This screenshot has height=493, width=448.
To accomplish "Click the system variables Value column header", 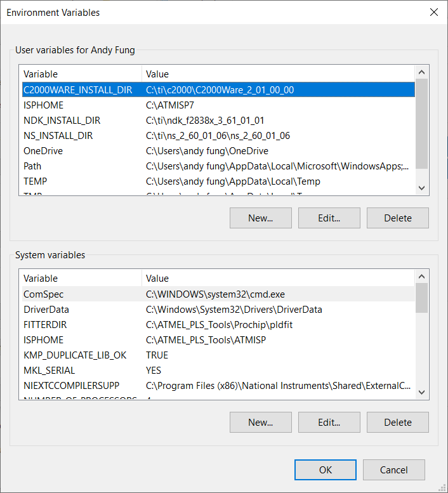I will (x=278, y=279).
